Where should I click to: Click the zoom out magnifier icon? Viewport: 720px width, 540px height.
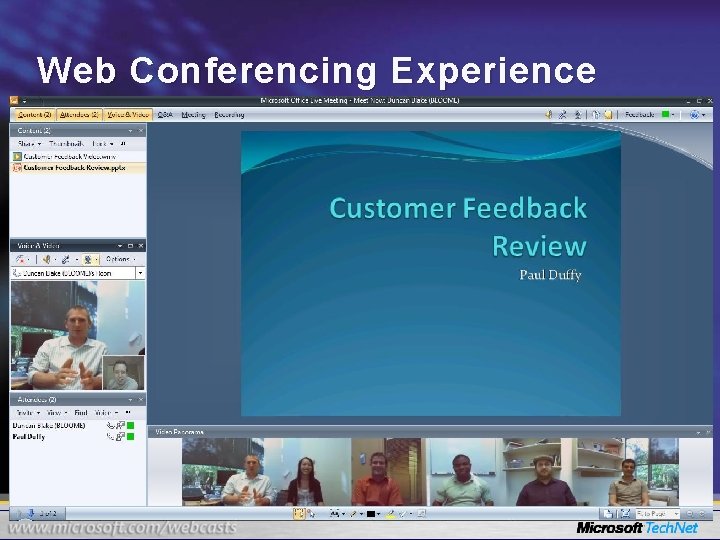(x=689, y=514)
